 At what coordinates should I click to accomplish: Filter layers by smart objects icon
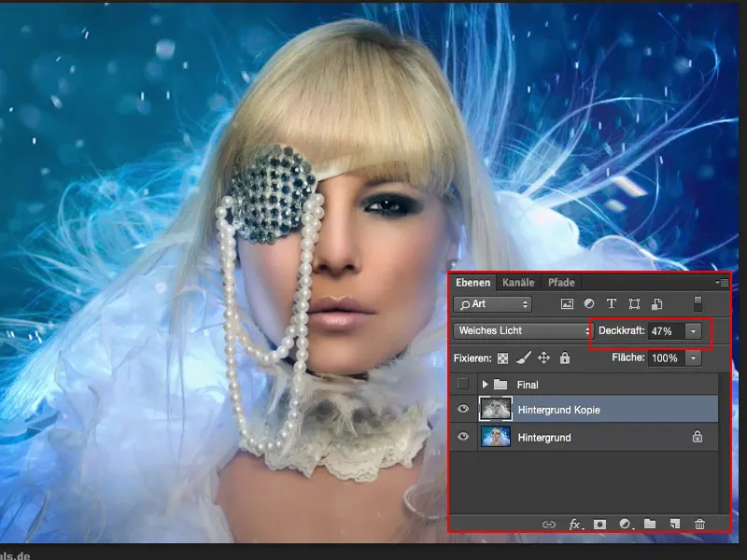[x=657, y=304]
